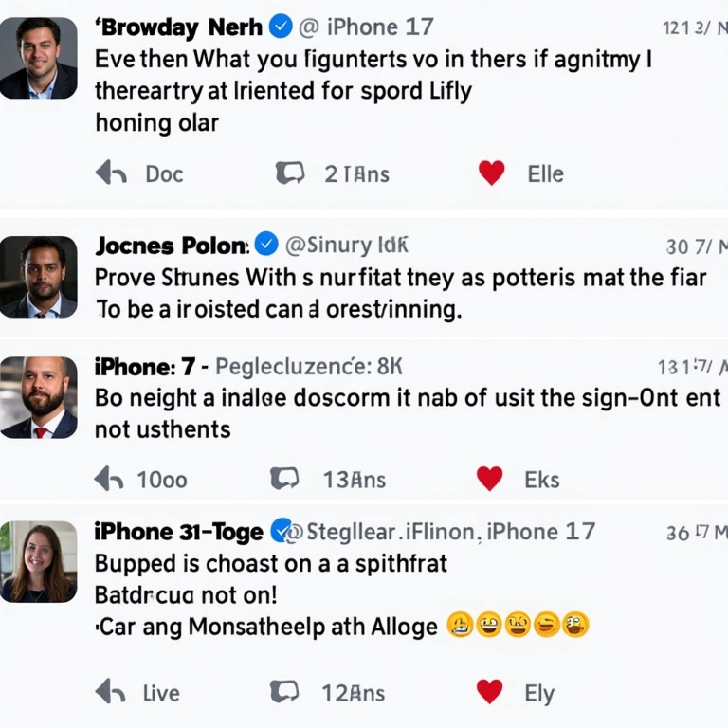This screenshot has height=728, width=728.
Task: Click verified badge beside "Jocnes Polon"
Action: (x=267, y=245)
